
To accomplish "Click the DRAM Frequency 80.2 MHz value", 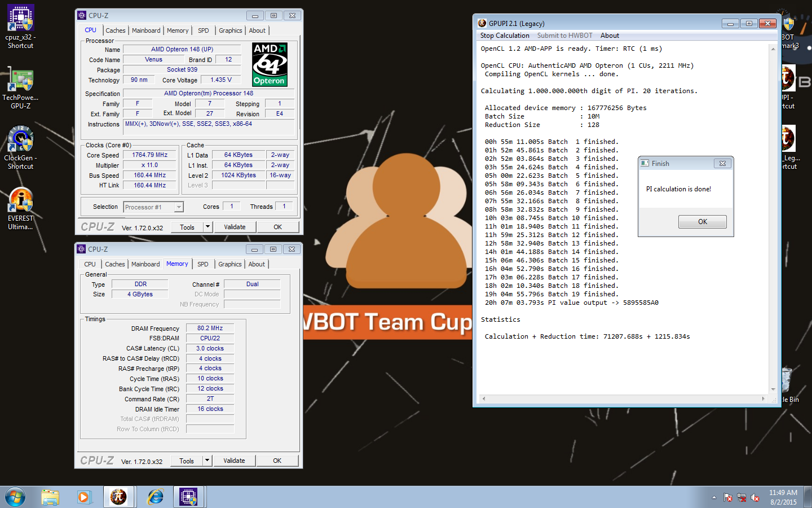I will (x=210, y=328).
